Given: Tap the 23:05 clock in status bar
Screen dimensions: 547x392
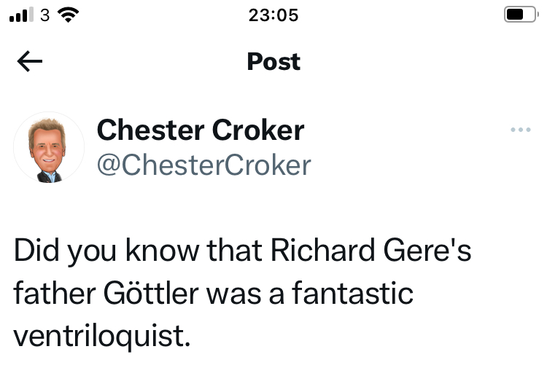Looking at the screenshot, I should [273, 15].
